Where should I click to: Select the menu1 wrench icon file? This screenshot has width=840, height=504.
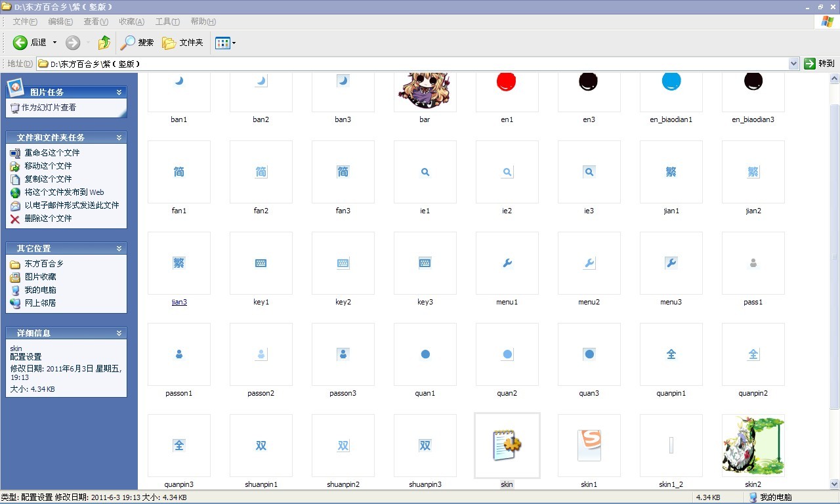[507, 263]
